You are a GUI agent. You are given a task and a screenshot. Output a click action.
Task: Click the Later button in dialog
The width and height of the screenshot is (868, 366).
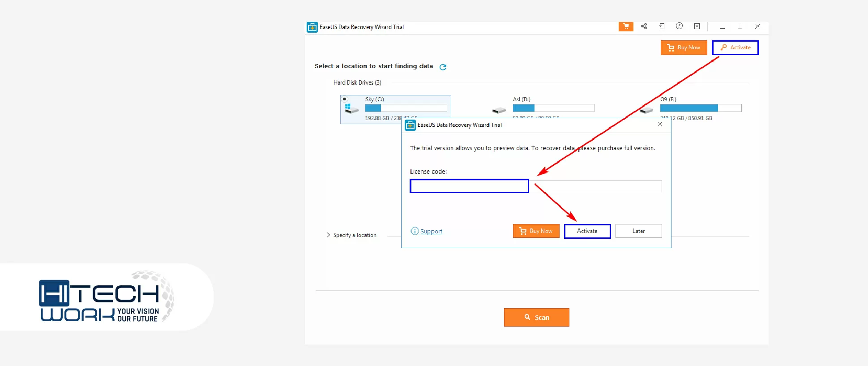coord(638,231)
